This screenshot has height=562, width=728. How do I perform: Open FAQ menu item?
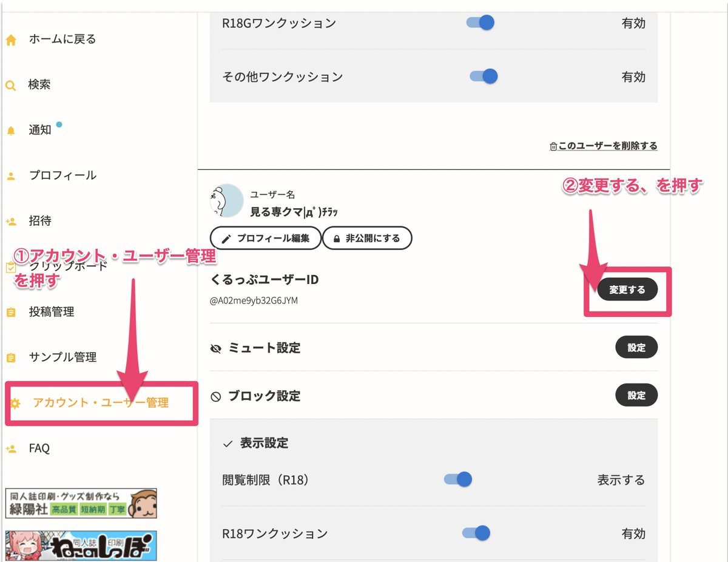coord(39,449)
